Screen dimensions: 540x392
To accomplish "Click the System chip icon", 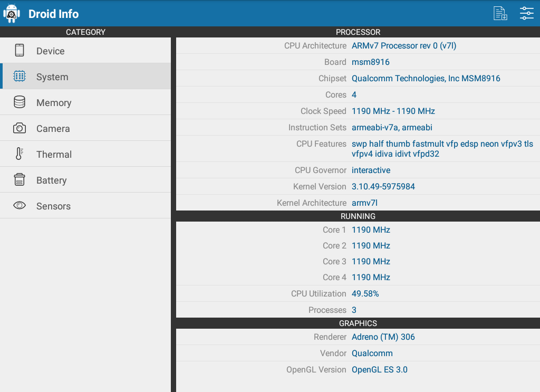I will (x=20, y=77).
